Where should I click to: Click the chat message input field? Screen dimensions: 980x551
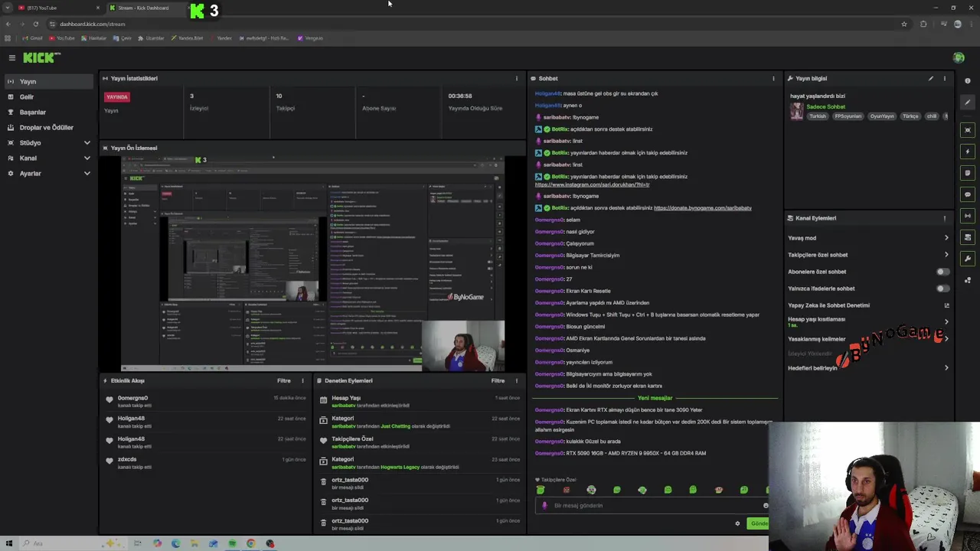click(x=651, y=505)
